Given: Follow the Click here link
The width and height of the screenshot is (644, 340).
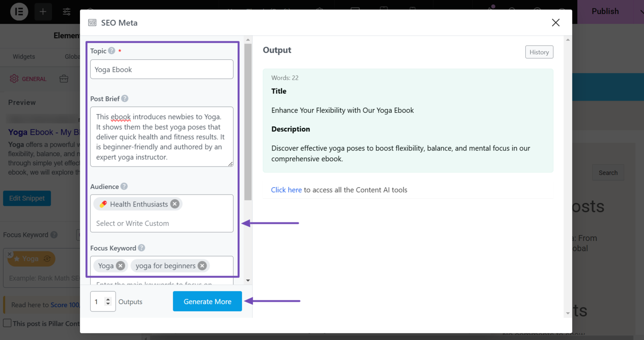Looking at the screenshot, I should pos(286,190).
